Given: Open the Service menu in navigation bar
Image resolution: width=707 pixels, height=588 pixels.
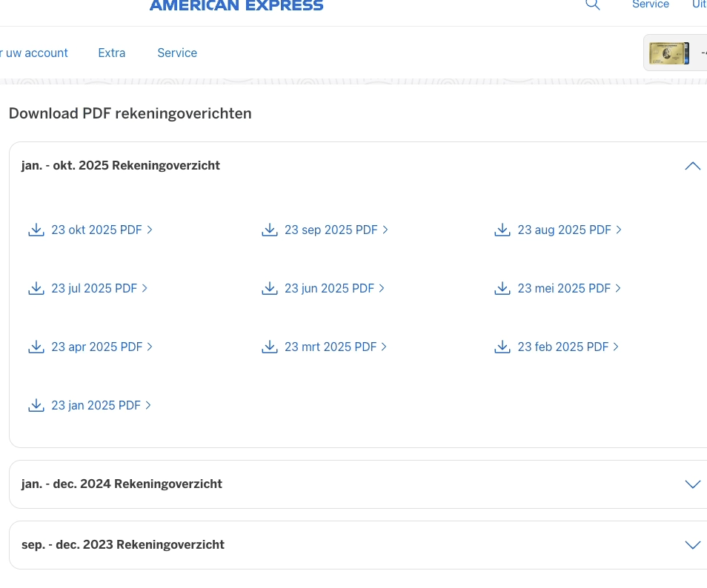Looking at the screenshot, I should tap(177, 53).
